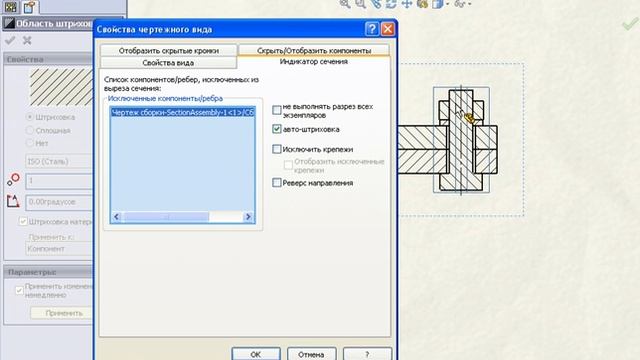Open the ISO (Сталь) pattern dropdown

[59, 161]
